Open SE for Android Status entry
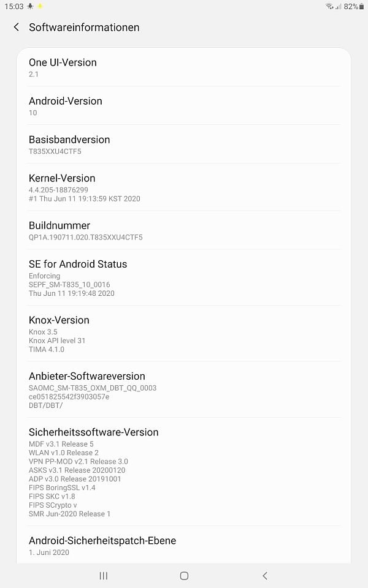This screenshot has height=588, width=368. (x=183, y=277)
